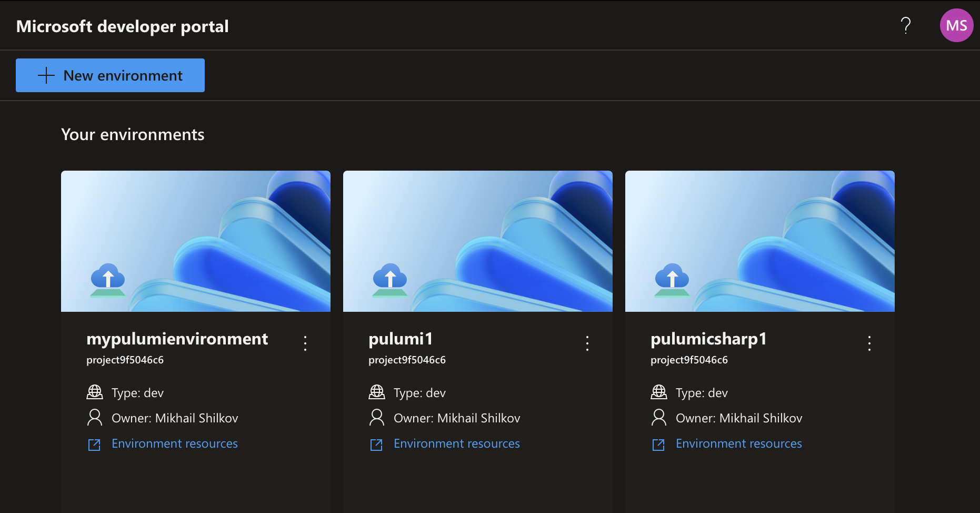Open more options for pulumi1
The height and width of the screenshot is (513, 980).
click(587, 343)
